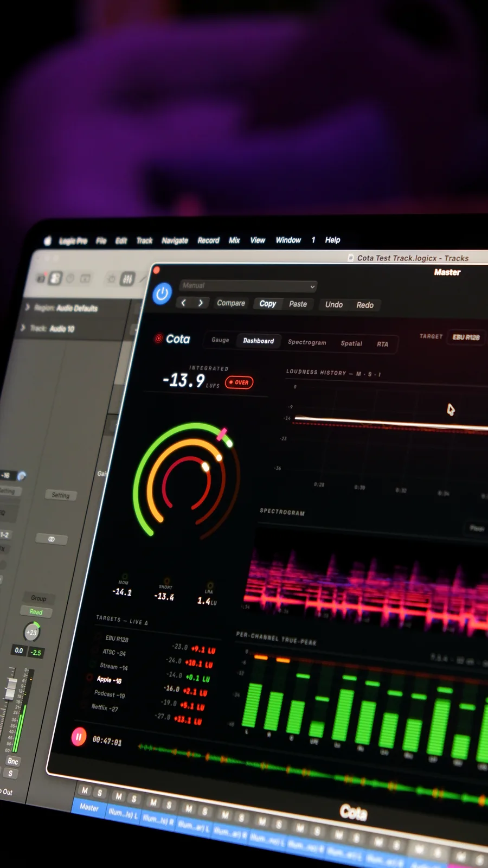Open the Apple menu in menu bar

coord(47,240)
